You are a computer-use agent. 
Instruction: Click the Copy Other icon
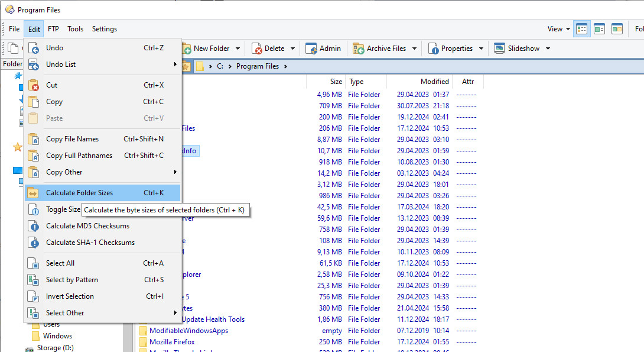point(34,172)
